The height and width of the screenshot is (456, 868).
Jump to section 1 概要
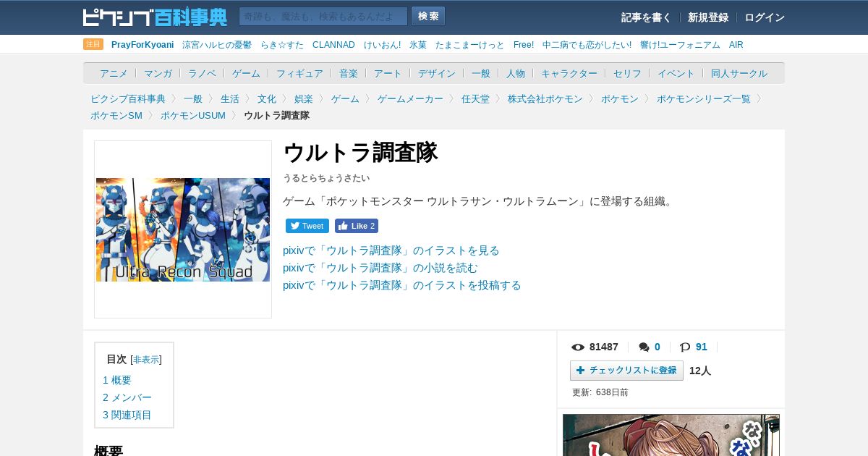[x=117, y=380]
